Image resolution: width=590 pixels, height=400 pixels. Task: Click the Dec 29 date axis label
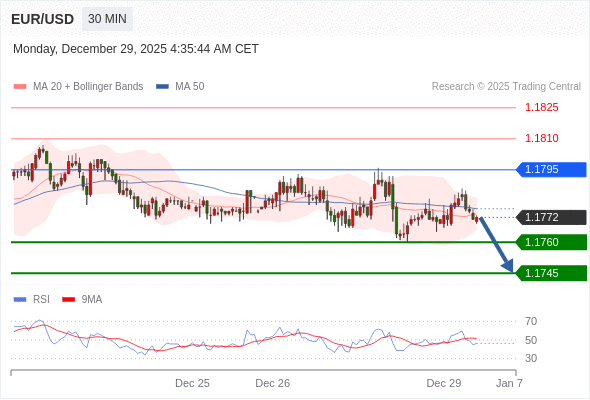444,383
